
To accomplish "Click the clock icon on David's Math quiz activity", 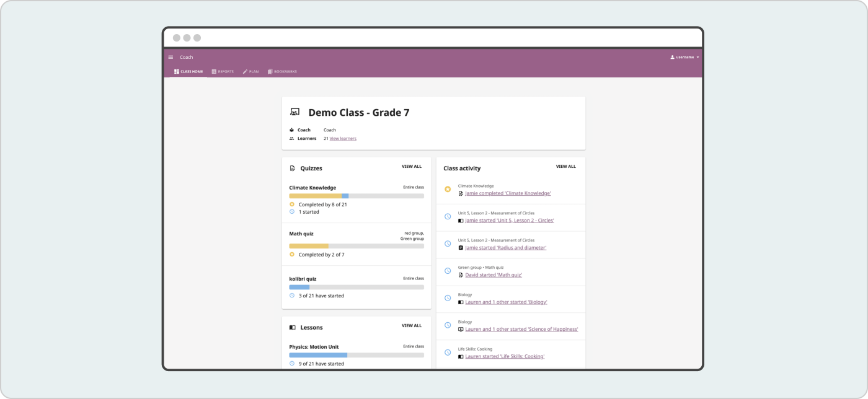I will (448, 271).
